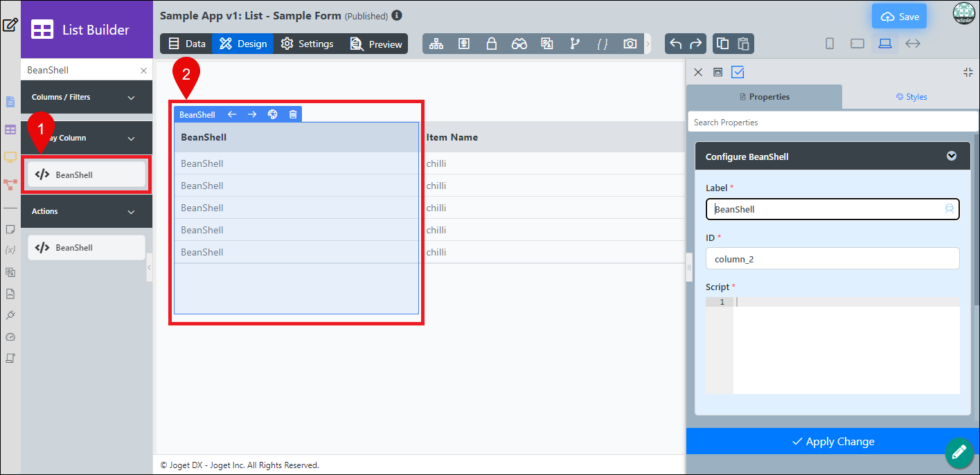
Task: Switch to the Data tab
Action: pos(187,44)
